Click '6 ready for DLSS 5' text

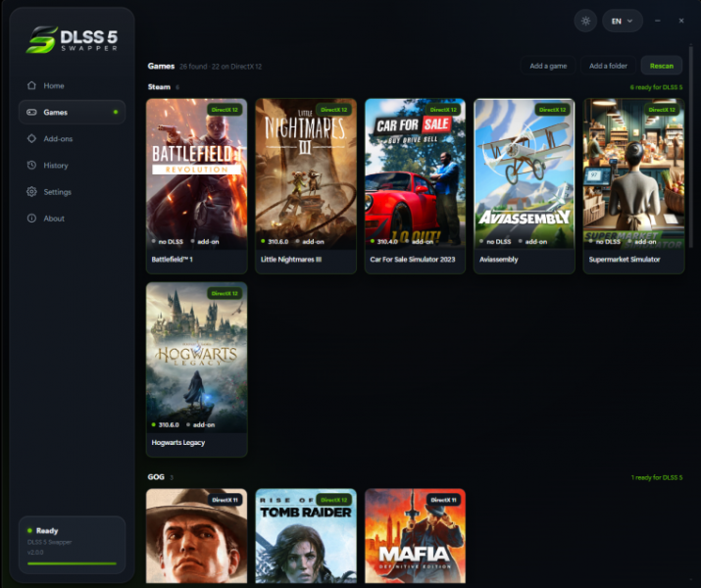point(656,87)
